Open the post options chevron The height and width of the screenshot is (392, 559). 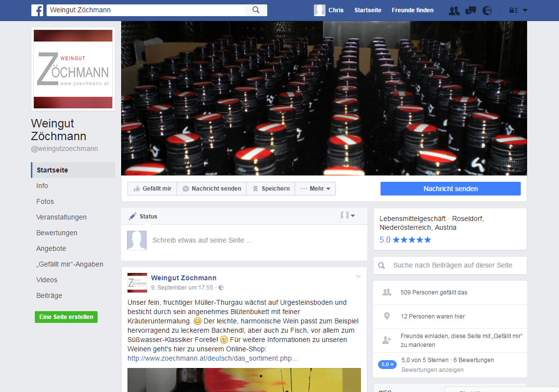(x=358, y=276)
